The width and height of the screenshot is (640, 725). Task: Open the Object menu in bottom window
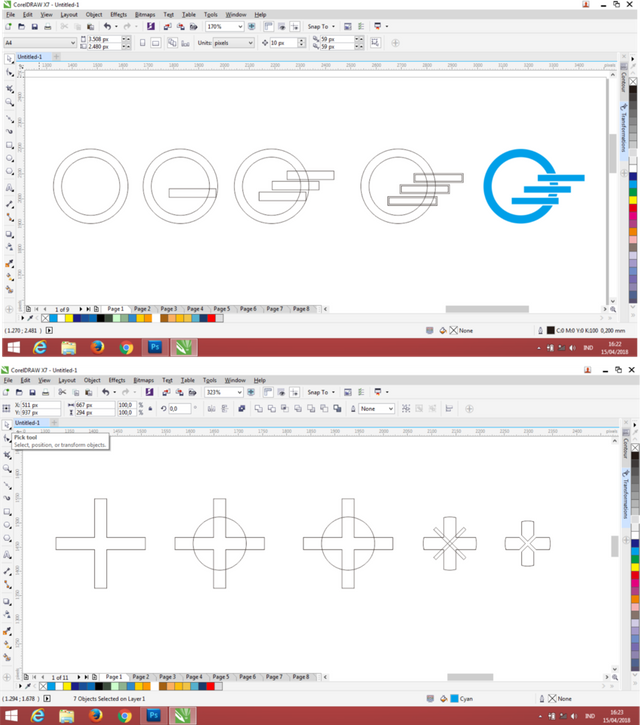pos(92,380)
